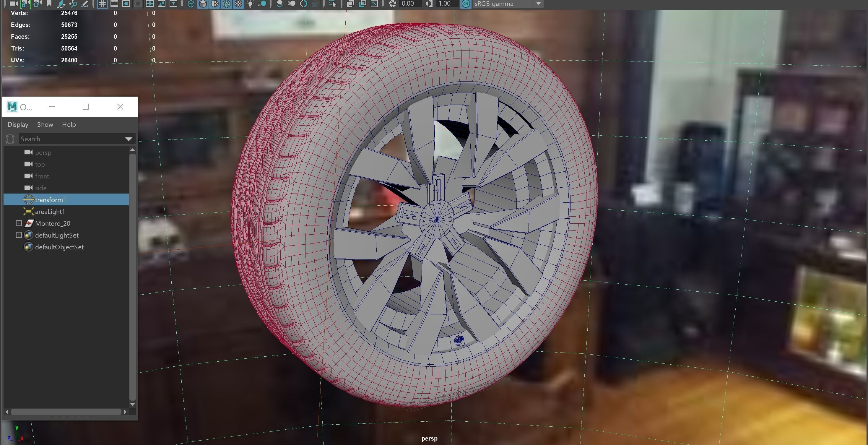Click the Gamma value field 1.00
The image size is (868, 445).
446,4
